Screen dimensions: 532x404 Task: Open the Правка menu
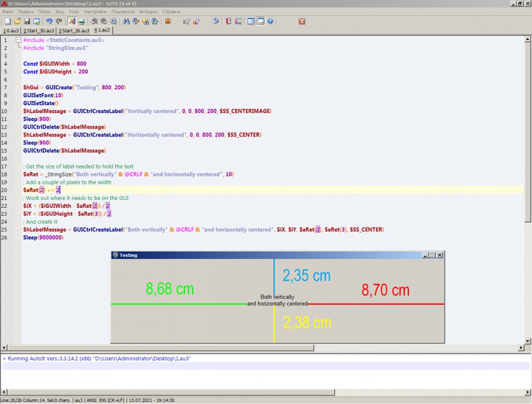pos(26,12)
